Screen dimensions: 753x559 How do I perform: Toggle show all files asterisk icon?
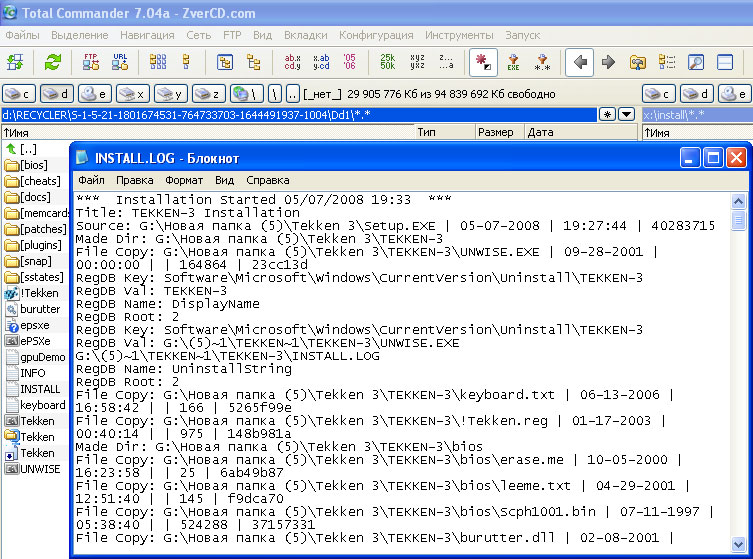tap(483, 62)
